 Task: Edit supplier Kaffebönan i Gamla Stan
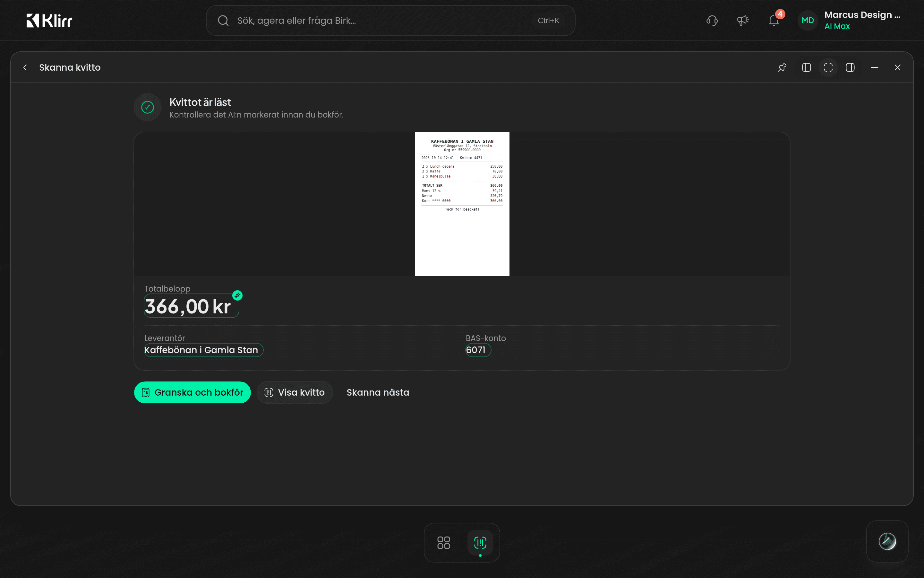tap(203, 350)
